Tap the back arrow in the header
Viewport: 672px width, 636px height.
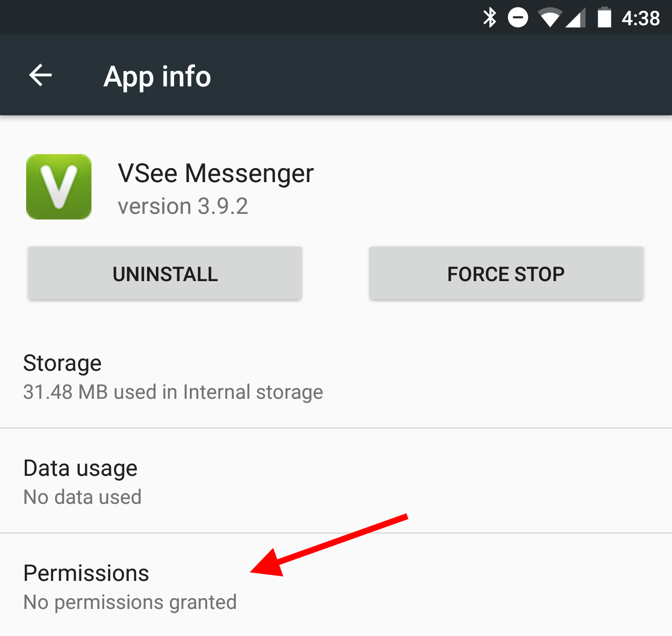(x=40, y=75)
